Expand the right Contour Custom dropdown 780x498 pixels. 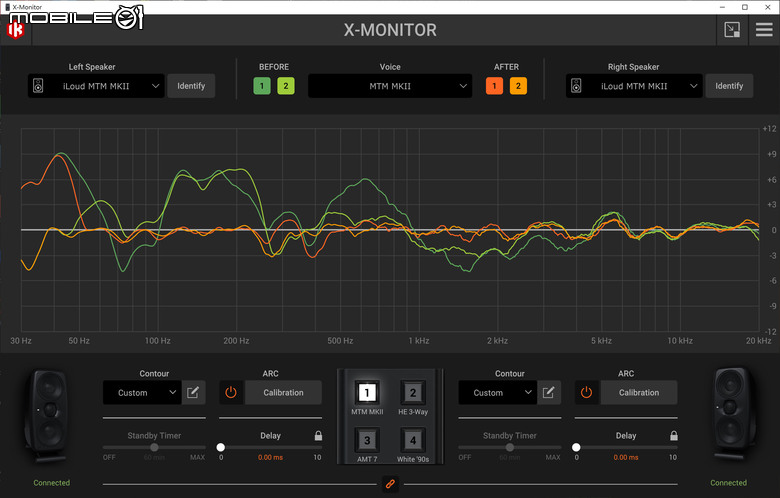[497, 393]
